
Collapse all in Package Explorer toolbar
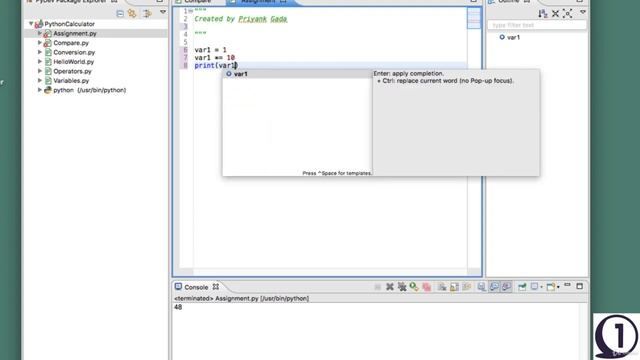click(120, 13)
